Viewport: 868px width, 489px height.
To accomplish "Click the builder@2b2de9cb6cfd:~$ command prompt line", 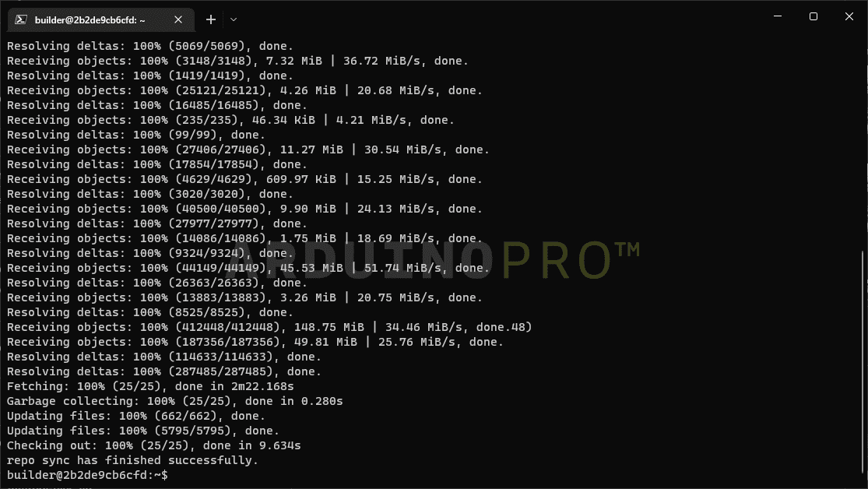I will [x=87, y=475].
